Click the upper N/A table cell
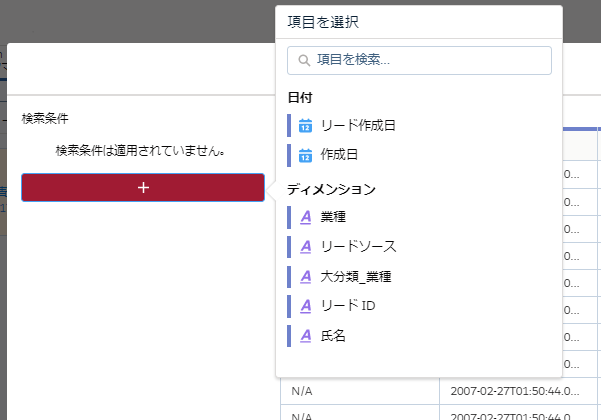601x420 pixels. tap(303, 389)
